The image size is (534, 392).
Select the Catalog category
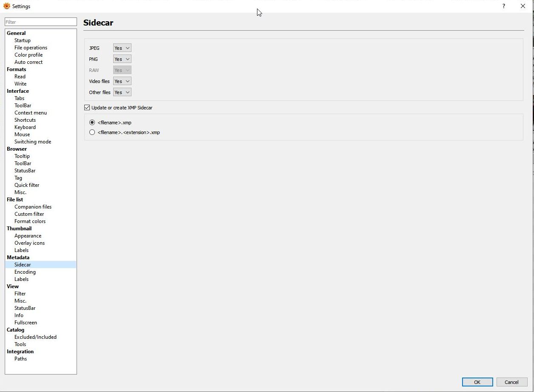pos(15,330)
